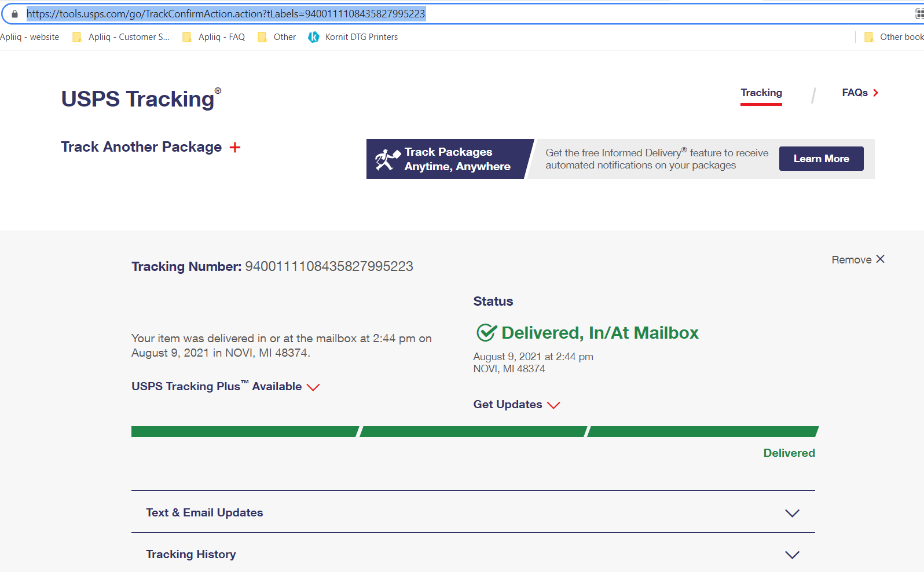Click the Informed Delivery description text
Viewport: 924px width, 572px height.
(657, 159)
